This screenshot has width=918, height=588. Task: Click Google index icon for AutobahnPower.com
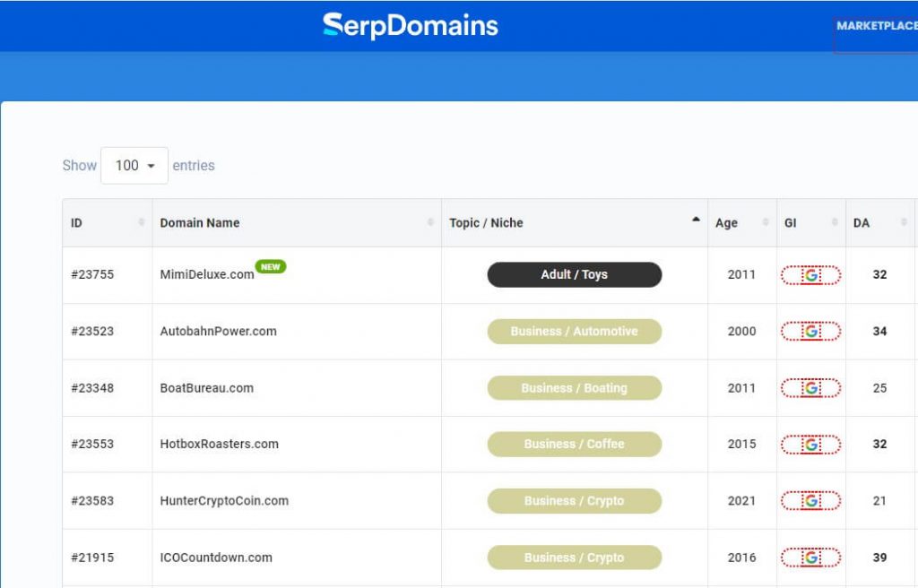click(x=810, y=332)
